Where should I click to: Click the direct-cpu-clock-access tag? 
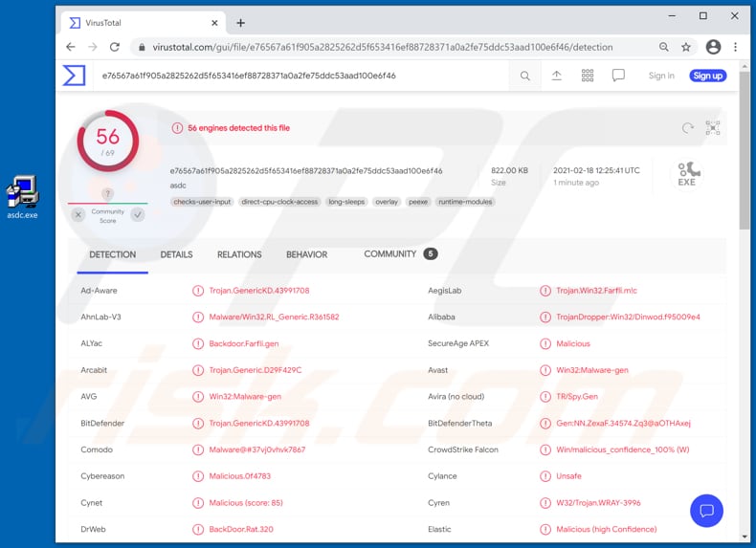tap(279, 202)
